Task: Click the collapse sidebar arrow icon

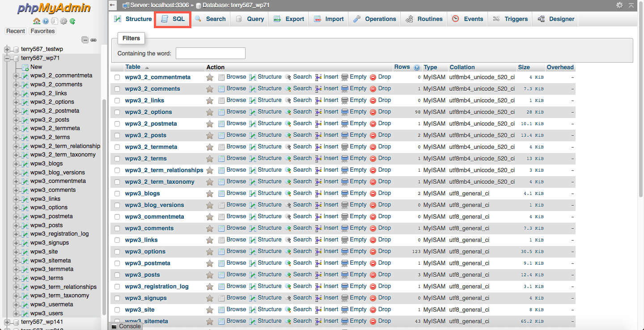Action: pos(114,5)
